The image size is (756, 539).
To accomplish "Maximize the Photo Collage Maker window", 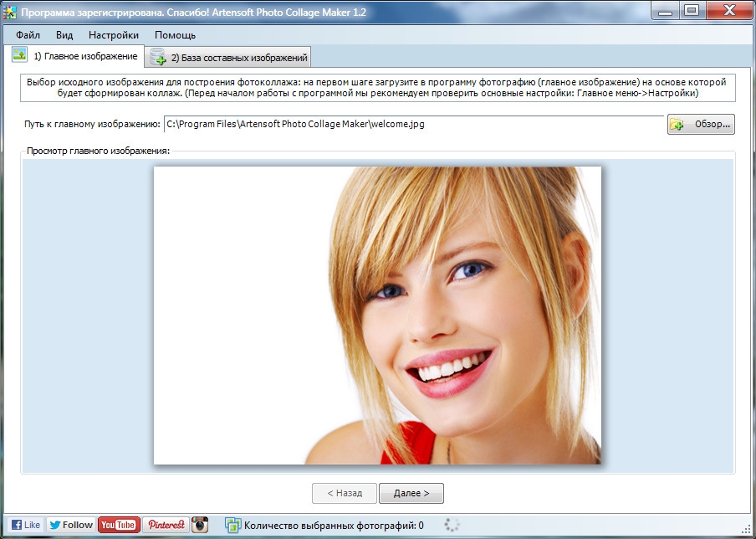I will pyautogui.click(x=692, y=11).
